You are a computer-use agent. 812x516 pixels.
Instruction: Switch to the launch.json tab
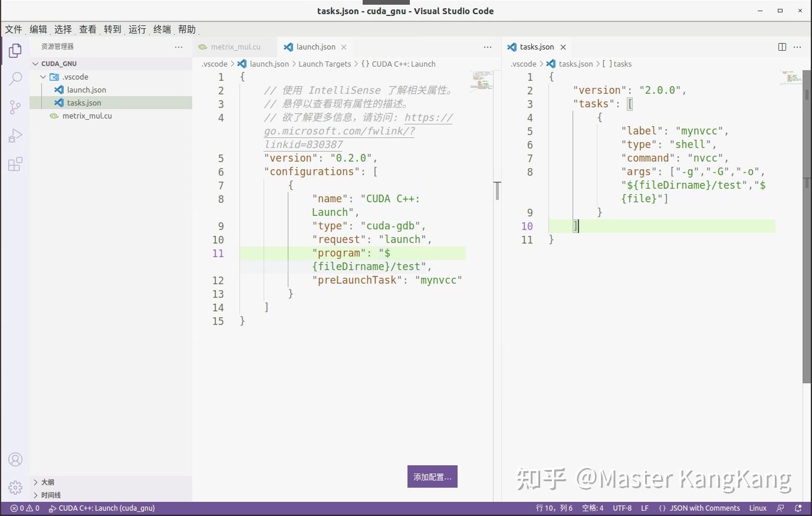point(315,47)
